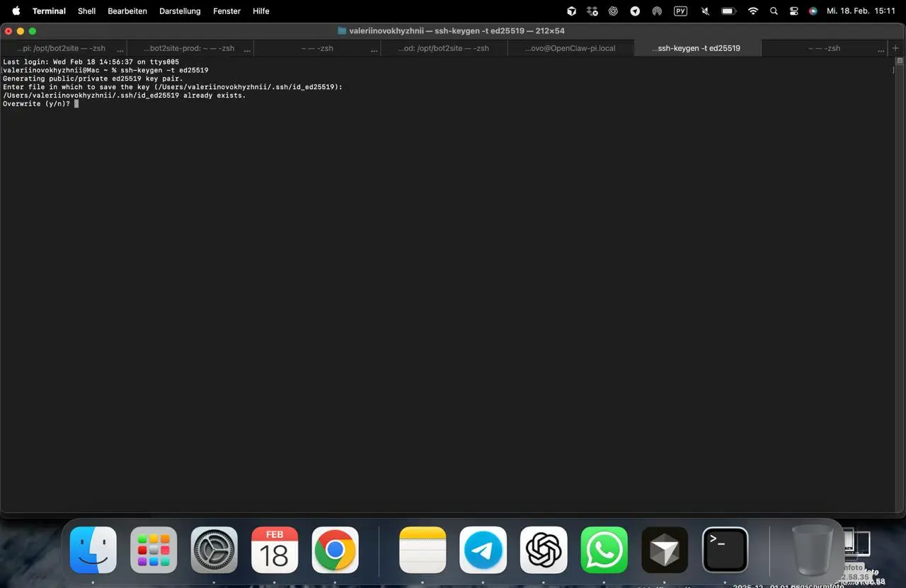This screenshot has height=588, width=906.
Task: Open System Settings gear icon
Action: click(214, 550)
